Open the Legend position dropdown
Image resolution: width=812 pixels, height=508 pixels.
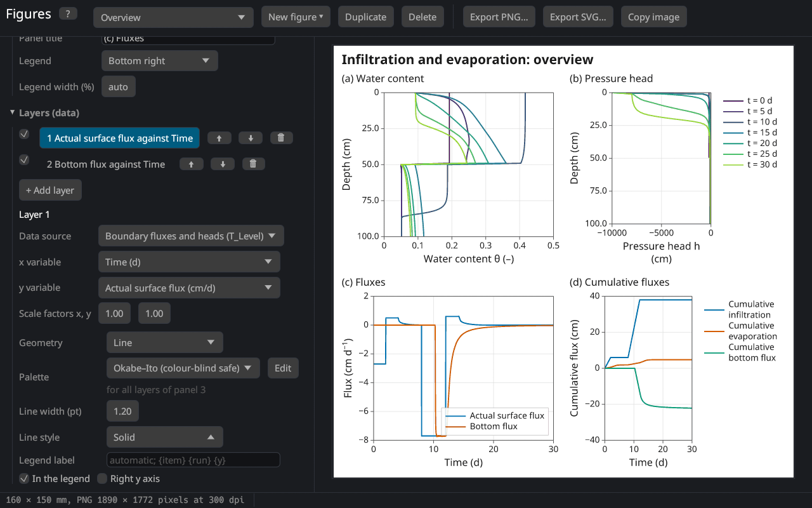160,61
